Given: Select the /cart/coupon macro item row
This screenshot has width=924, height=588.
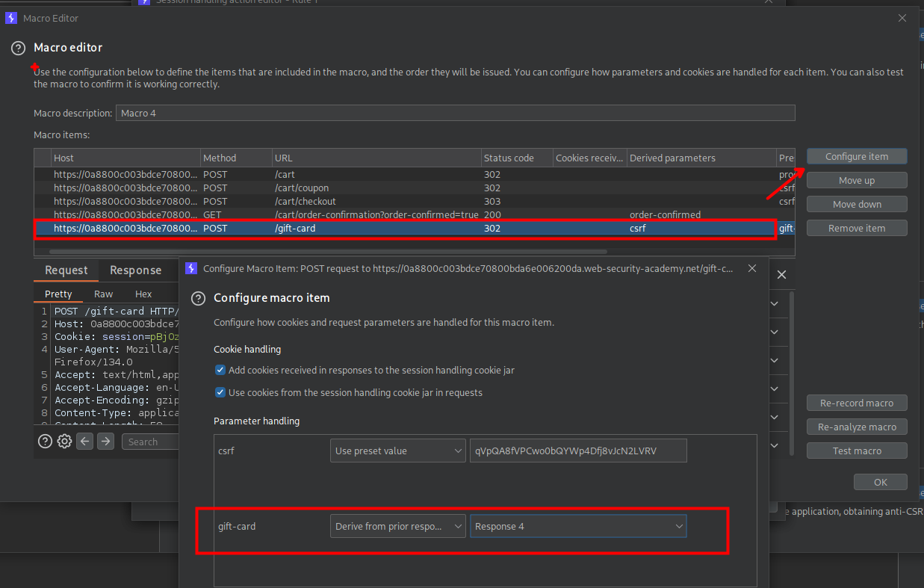Looking at the screenshot, I should click(x=302, y=188).
